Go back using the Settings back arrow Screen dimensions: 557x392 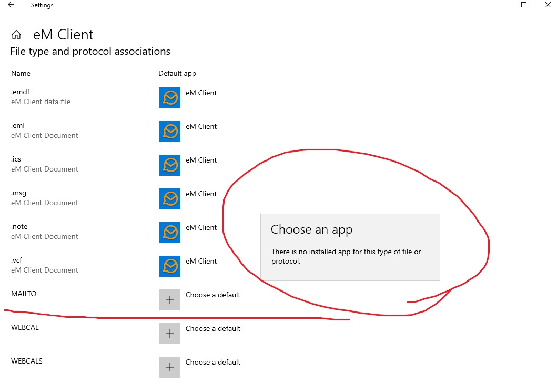(x=11, y=5)
